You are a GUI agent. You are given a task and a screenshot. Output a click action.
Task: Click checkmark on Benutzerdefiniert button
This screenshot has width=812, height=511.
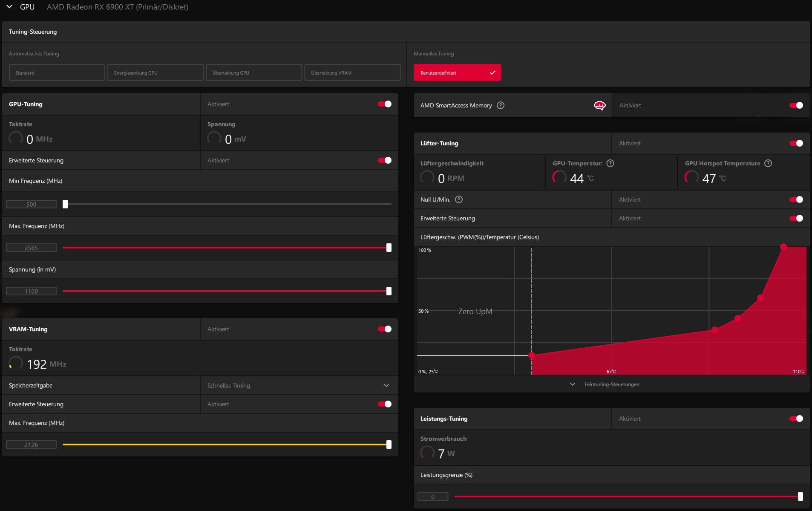tap(492, 72)
